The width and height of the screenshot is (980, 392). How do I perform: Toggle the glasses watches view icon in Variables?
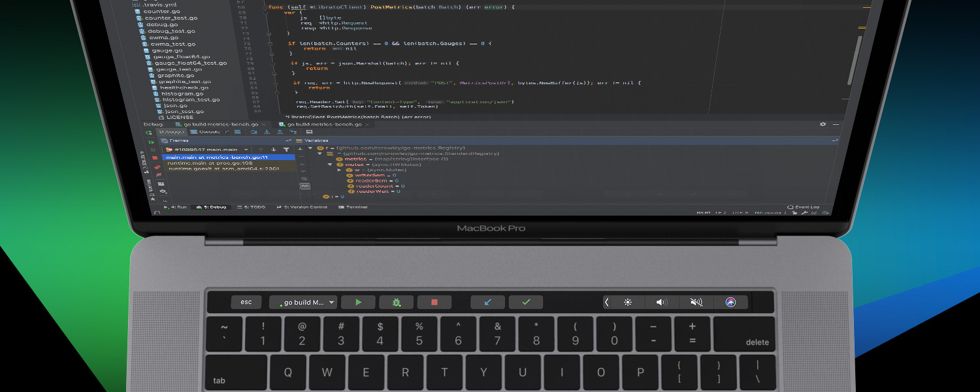[305, 186]
